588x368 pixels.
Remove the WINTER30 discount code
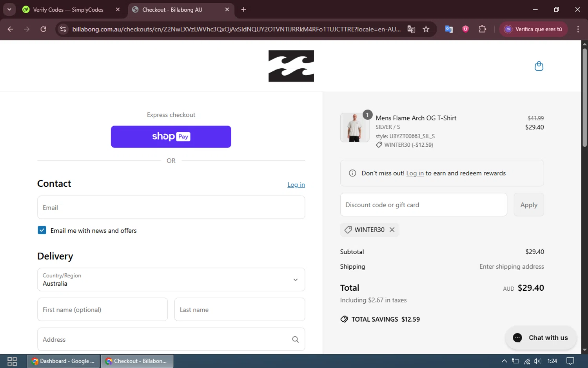(x=392, y=230)
